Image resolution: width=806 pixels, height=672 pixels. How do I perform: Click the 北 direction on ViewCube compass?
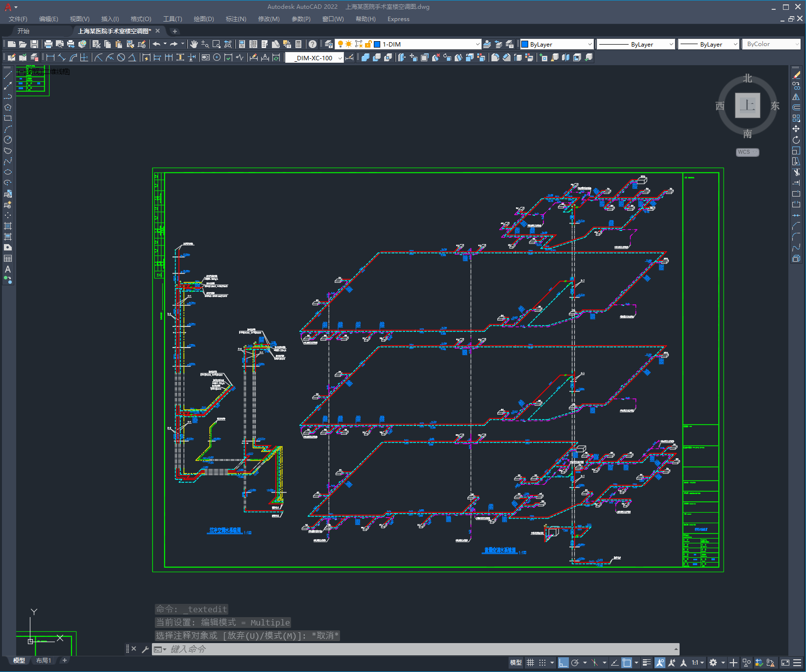pyautogui.click(x=747, y=78)
